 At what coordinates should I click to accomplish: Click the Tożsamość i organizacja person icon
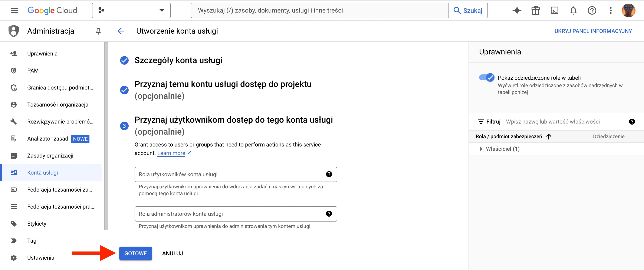click(x=13, y=105)
